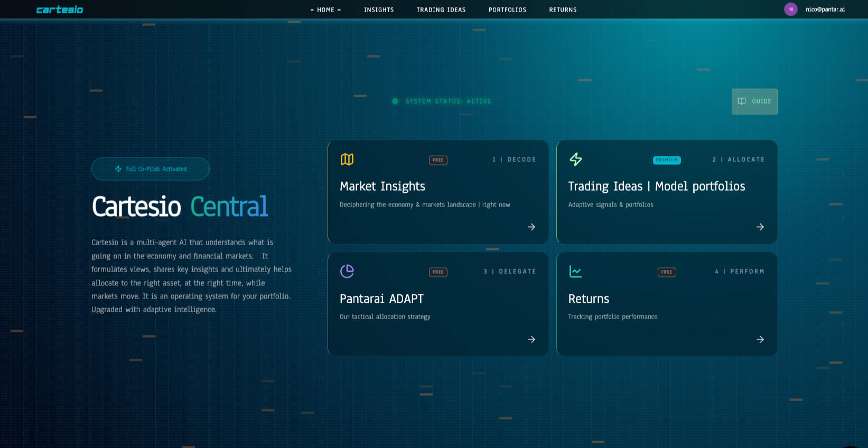The image size is (868, 448).
Task: Go to TRADING IDEAS in navigation
Action: pyautogui.click(x=441, y=10)
